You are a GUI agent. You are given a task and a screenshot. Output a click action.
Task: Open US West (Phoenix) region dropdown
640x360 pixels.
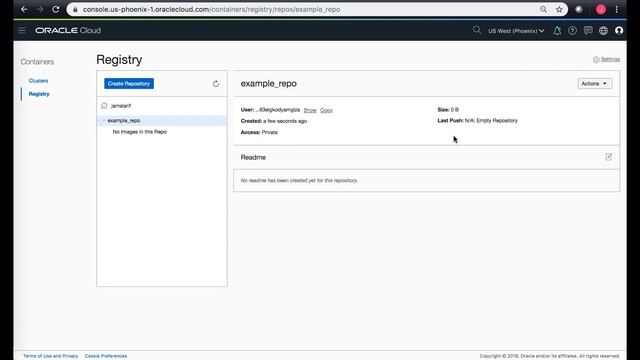pyautogui.click(x=516, y=31)
